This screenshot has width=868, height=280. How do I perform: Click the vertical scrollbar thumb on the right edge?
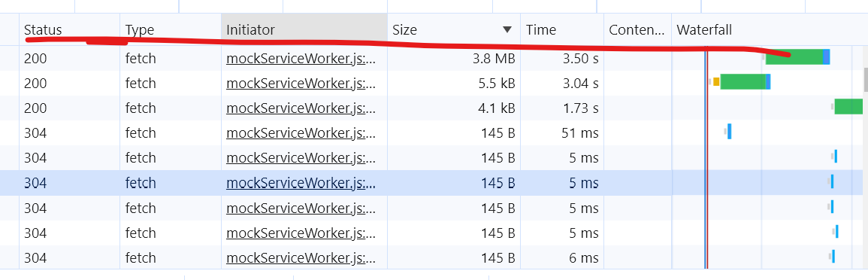(x=865, y=79)
